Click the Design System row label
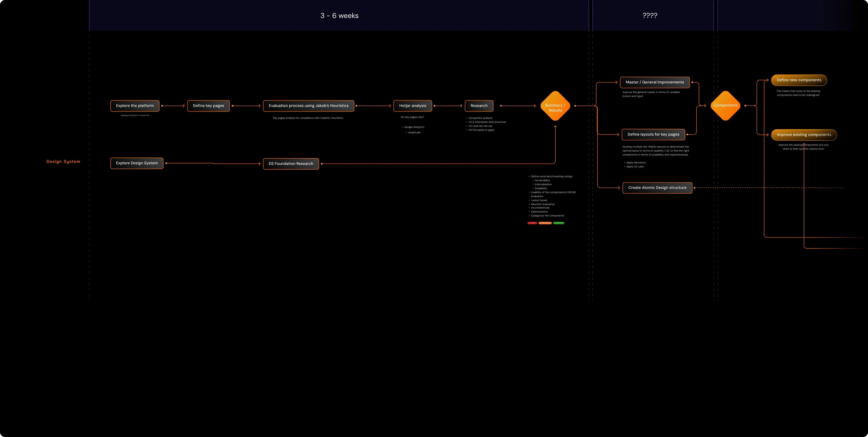The height and width of the screenshot is (437, 868). [63, 161]
